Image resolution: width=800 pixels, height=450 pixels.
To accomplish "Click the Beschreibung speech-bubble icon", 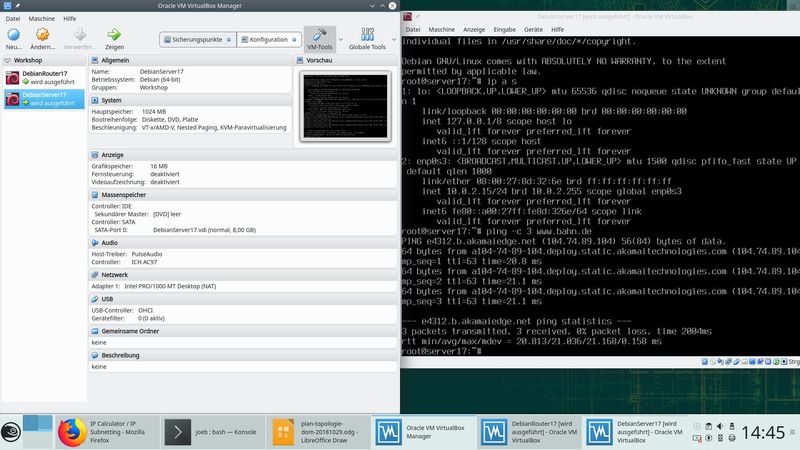I will (94, 355).
